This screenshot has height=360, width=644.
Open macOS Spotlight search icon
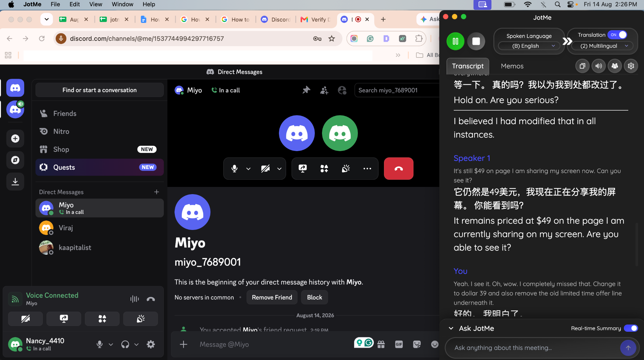click(x=558, y=4)
